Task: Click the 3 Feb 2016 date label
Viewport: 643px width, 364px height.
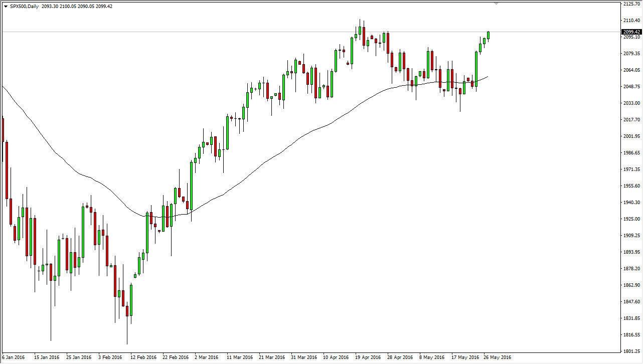Action: (x=110, y=357)
